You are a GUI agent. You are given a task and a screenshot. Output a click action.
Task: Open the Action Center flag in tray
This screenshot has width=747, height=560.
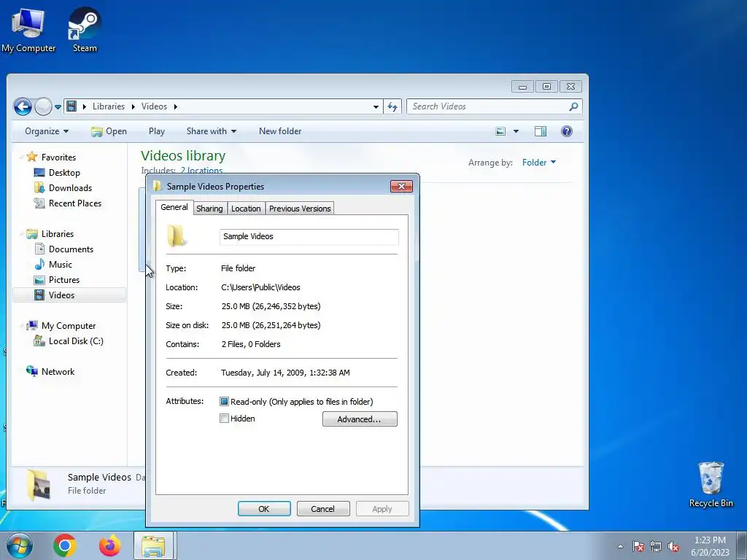638,546
